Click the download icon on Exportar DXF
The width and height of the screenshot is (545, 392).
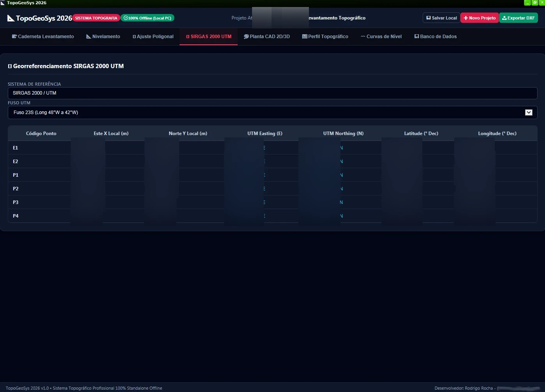tap(504, 18)
